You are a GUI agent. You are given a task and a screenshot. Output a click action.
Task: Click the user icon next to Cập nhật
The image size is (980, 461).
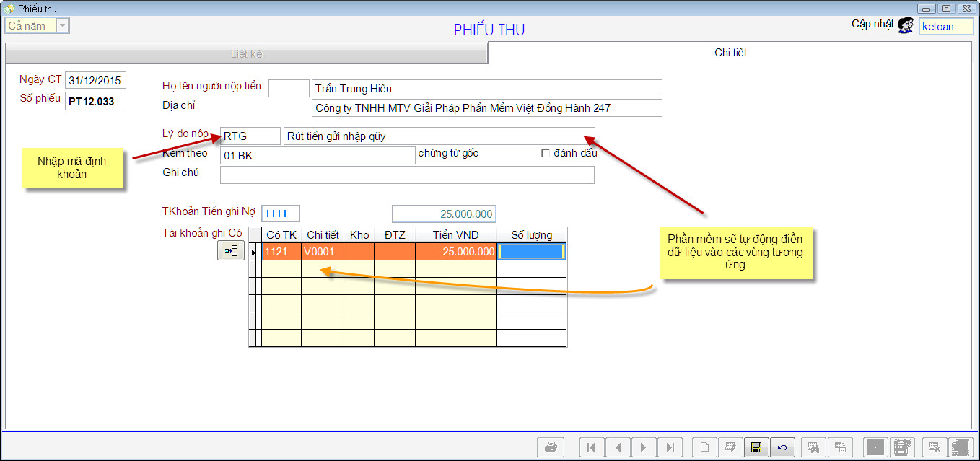(x=906, y=26)
